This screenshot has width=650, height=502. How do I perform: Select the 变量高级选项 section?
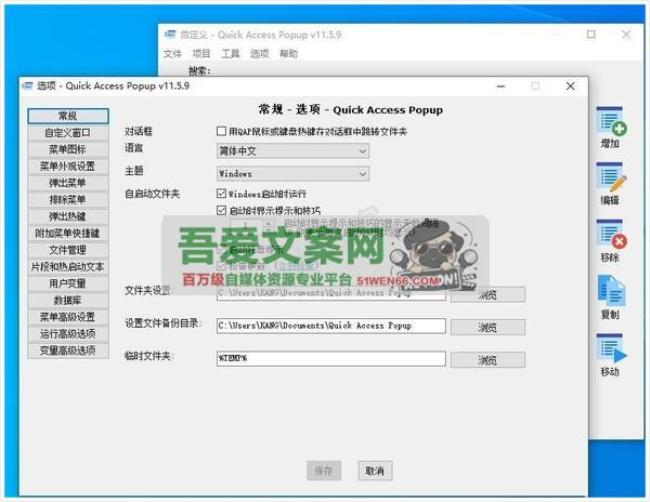point(68,350)
